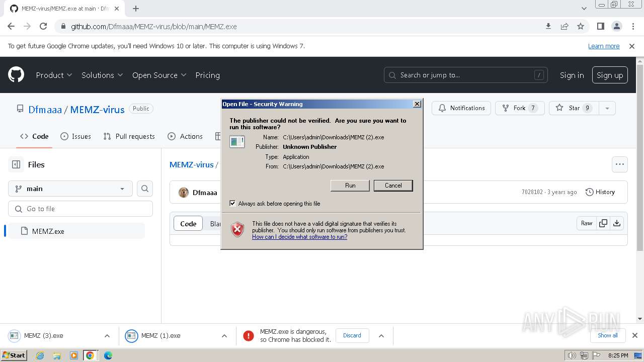
Task: Open the Issues tab
Action: click(x=75, y=136)
